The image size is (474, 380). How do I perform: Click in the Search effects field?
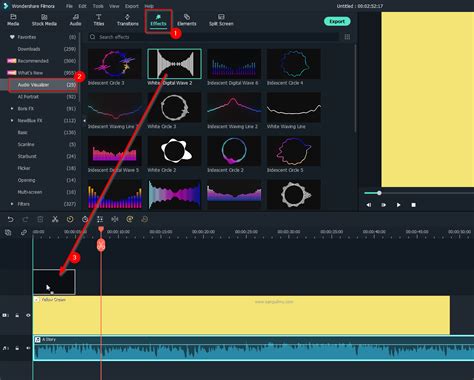click(x=213, y=37)
